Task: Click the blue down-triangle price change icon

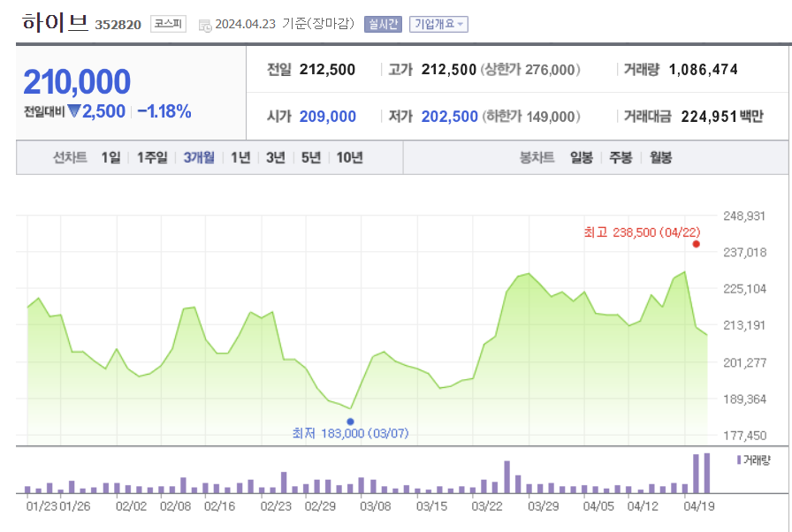Action: [x=73, y=111]
